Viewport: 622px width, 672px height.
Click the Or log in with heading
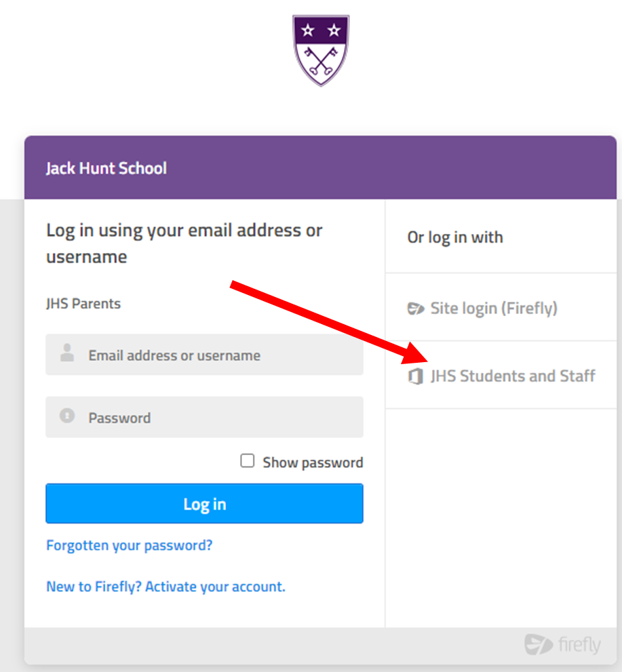455,237
